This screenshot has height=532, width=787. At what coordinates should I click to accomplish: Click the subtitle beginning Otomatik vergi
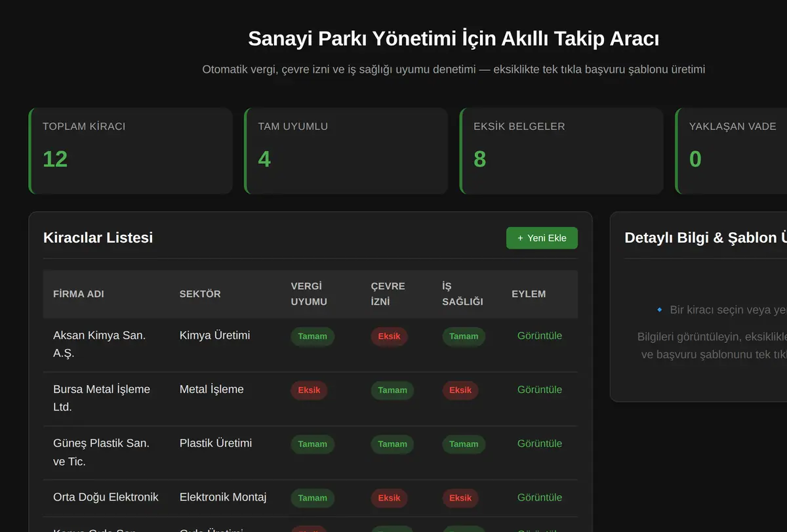(x=454, y=69)
